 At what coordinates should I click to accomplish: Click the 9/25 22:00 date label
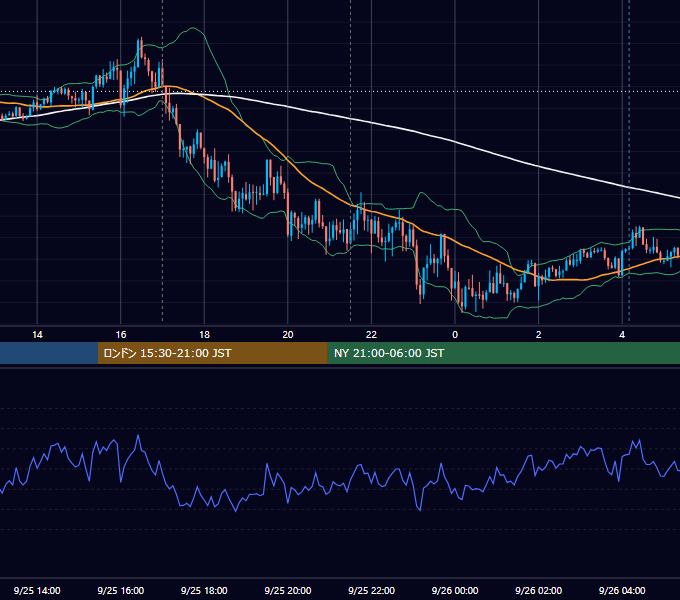(x=372, y=590)
